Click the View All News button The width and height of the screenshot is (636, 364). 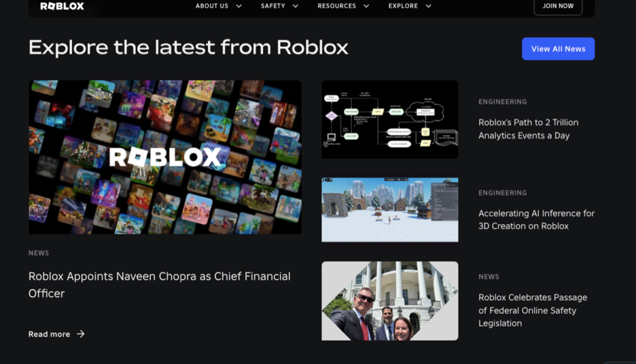[558, 49]
